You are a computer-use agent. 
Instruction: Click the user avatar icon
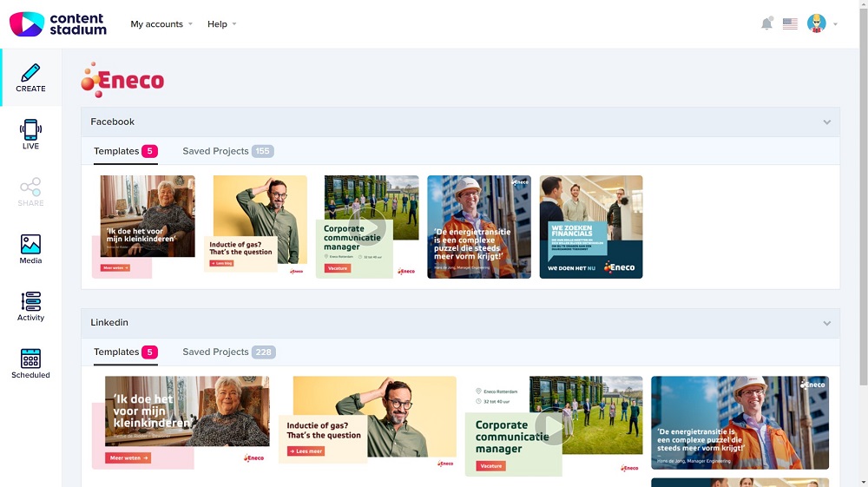[817, 23]
